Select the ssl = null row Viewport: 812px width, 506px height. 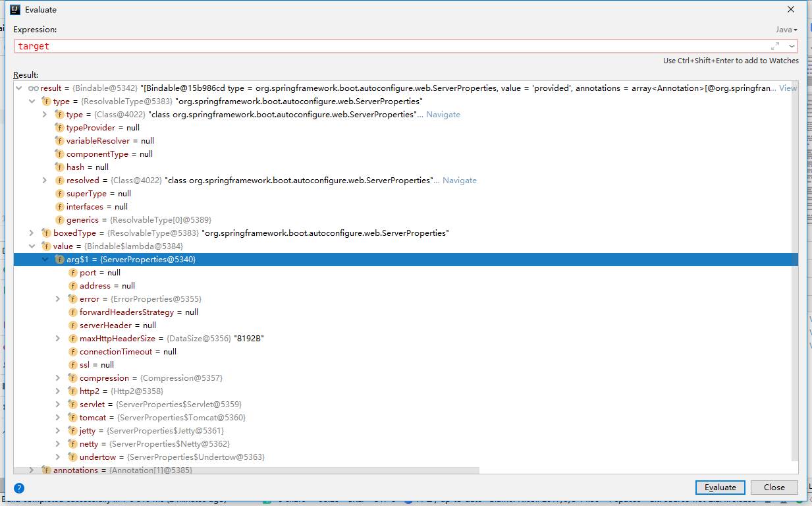[x=96, y=365]
